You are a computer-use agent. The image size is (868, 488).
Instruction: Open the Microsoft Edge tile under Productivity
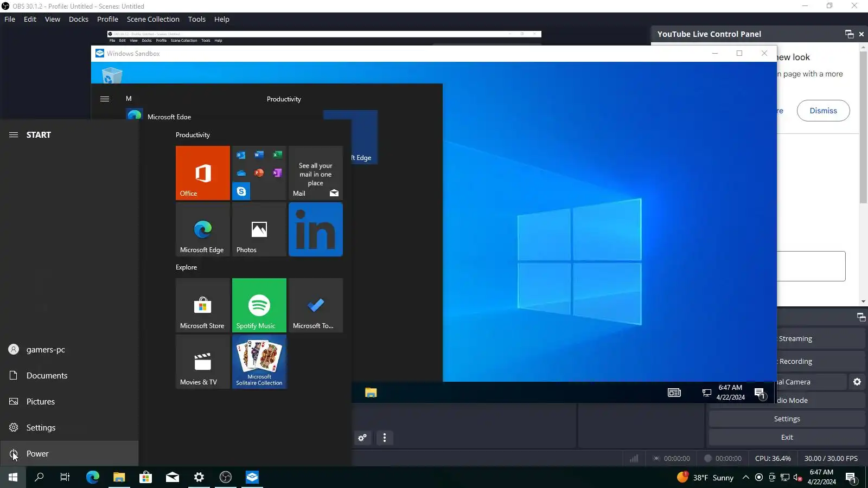pyautogui.click(x=202, y=229)
